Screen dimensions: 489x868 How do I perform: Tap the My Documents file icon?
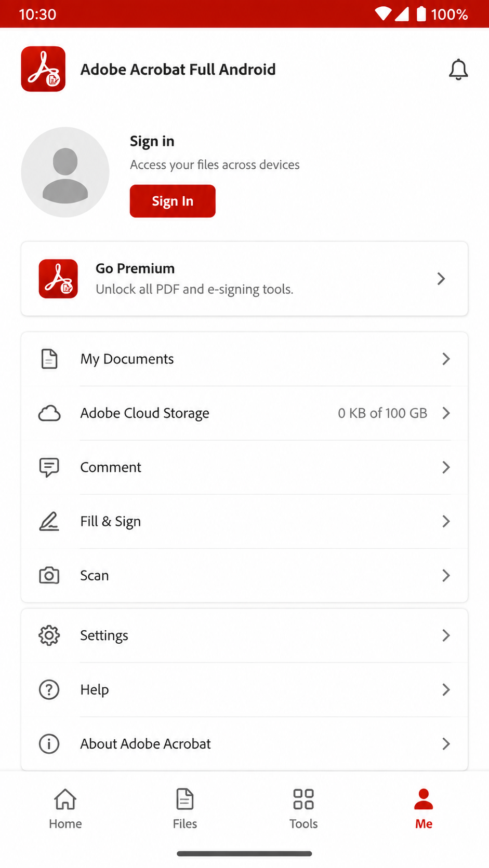pos(49,359)
